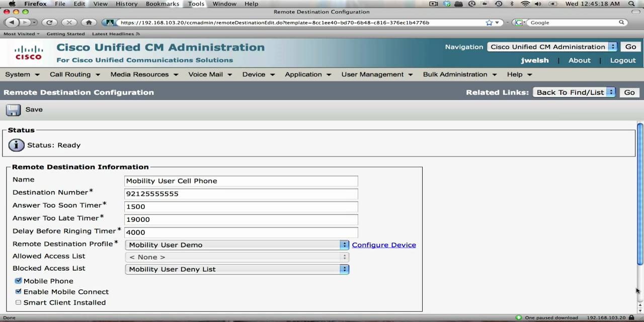Image resolution: width=644 pixels, height=322 pixels.
Task: Click the vertical page scrollbar thumb
Action: [x=640, y=194]
